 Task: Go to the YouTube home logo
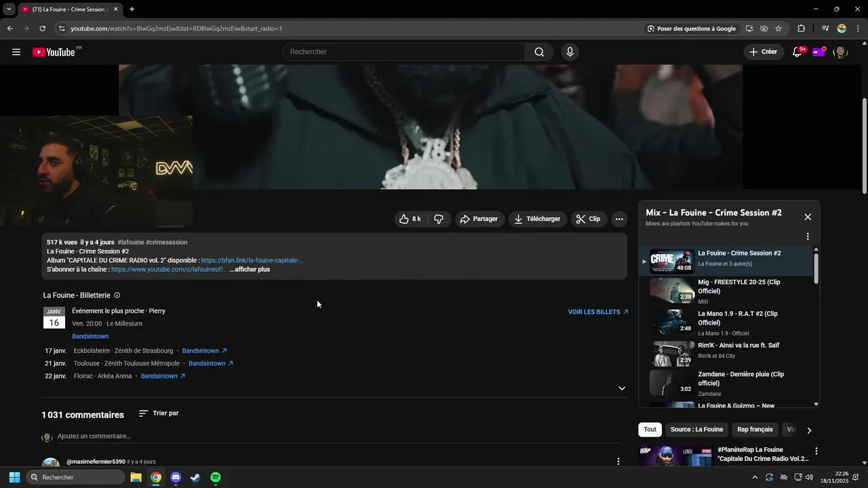click(x=54, y=52)
